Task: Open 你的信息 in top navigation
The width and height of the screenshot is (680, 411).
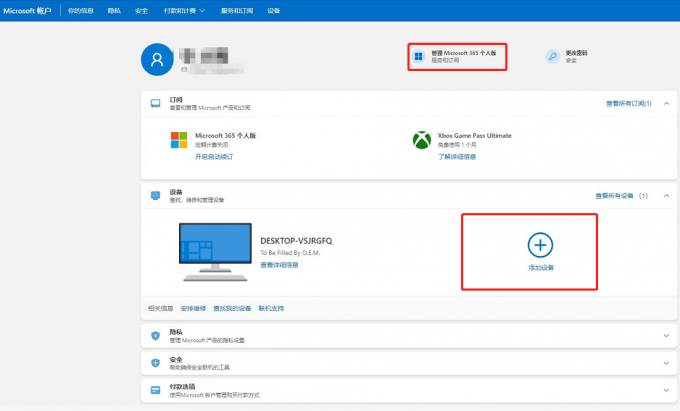Action: 81,10
